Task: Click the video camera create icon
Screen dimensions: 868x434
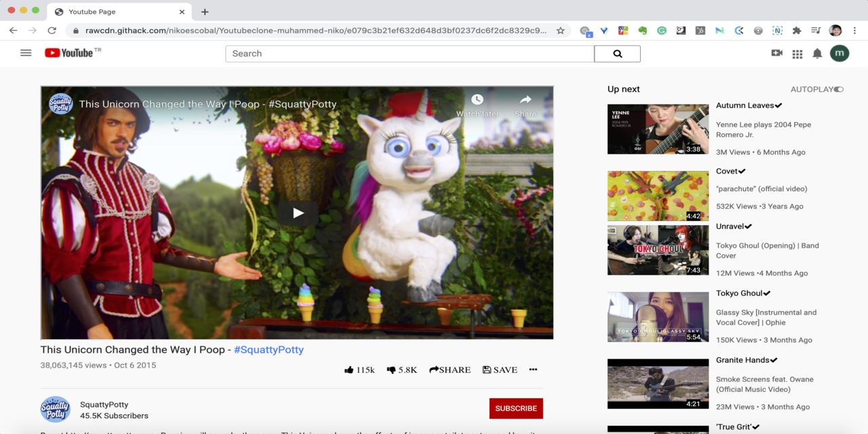Action: coord(776,53)
